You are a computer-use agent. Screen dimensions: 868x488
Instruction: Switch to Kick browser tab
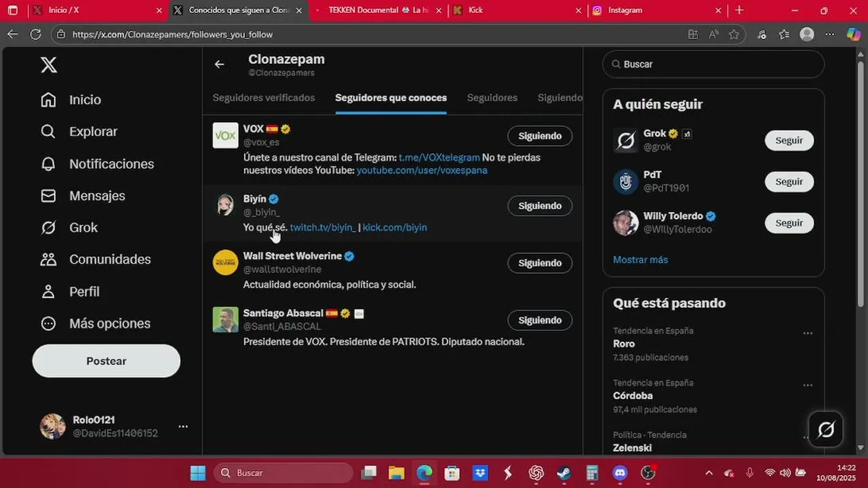point(517,10)
